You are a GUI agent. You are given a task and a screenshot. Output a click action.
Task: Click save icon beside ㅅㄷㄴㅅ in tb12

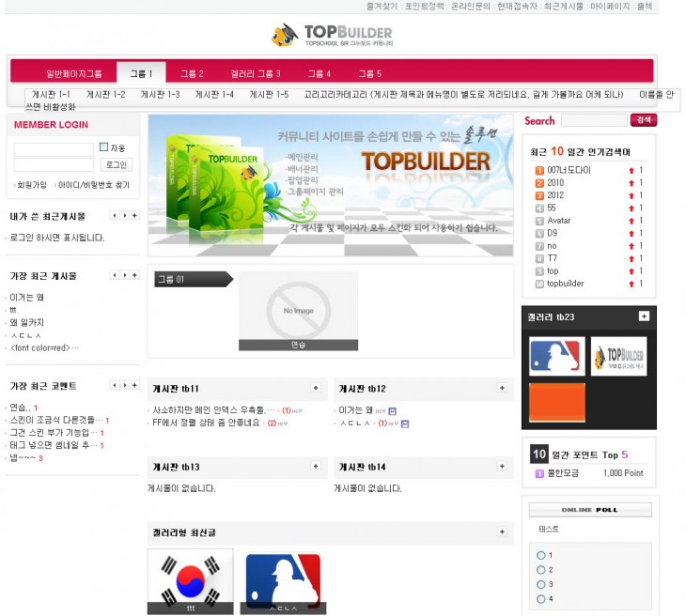click(405, 423)
